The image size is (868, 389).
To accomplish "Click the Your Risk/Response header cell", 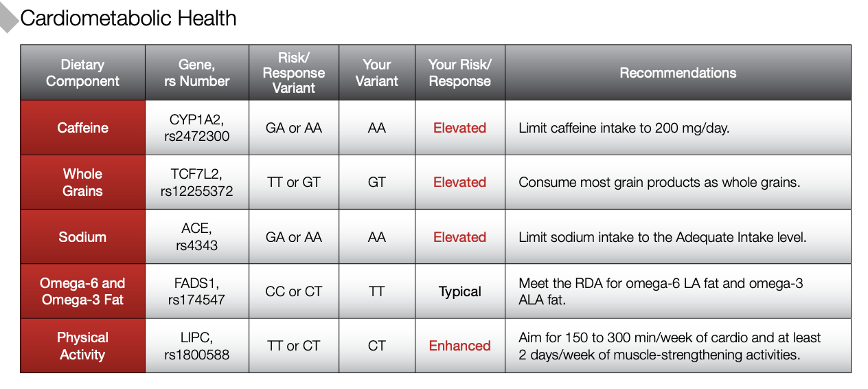I will 460,73.
